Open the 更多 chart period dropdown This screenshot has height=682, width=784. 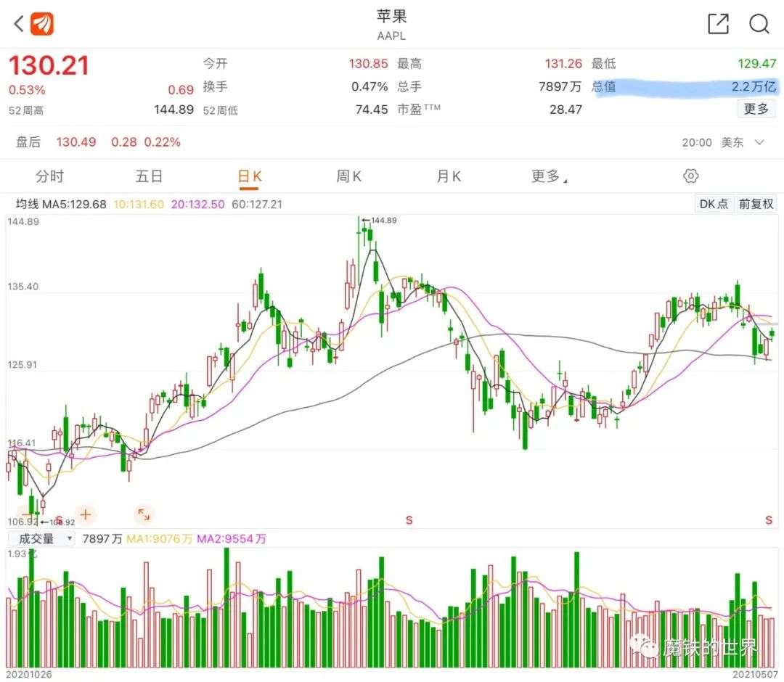(x=549, y=176)
